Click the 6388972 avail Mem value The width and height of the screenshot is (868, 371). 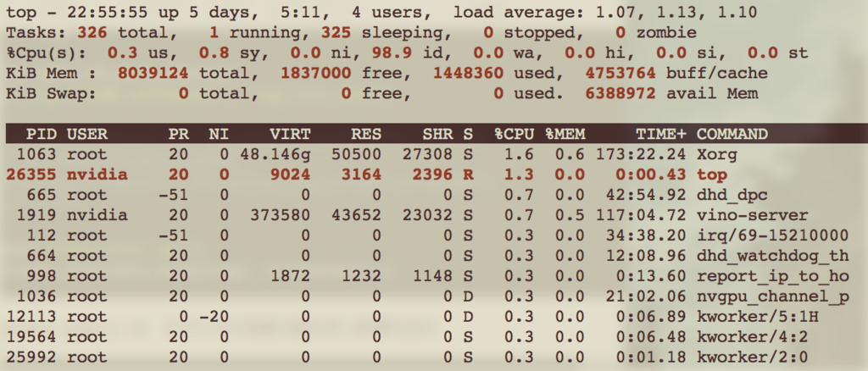pos(620,93)
